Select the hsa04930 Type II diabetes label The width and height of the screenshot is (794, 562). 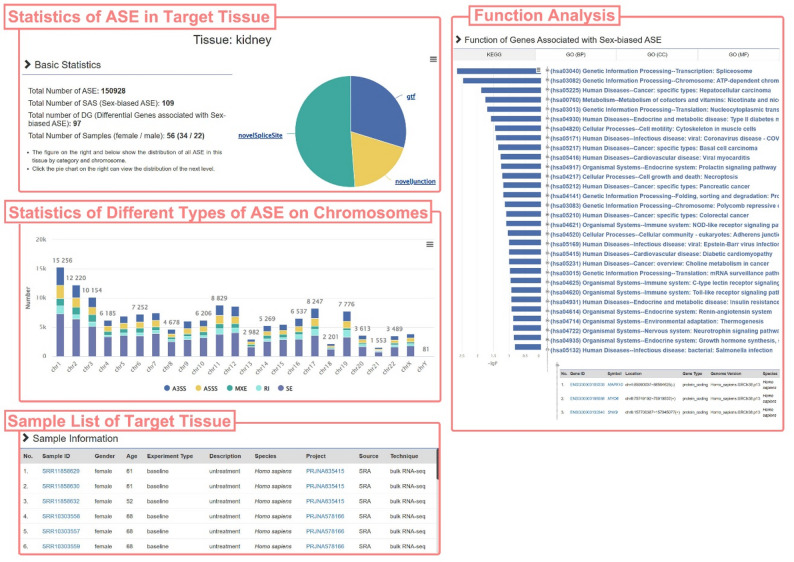(x=664, y=119)
